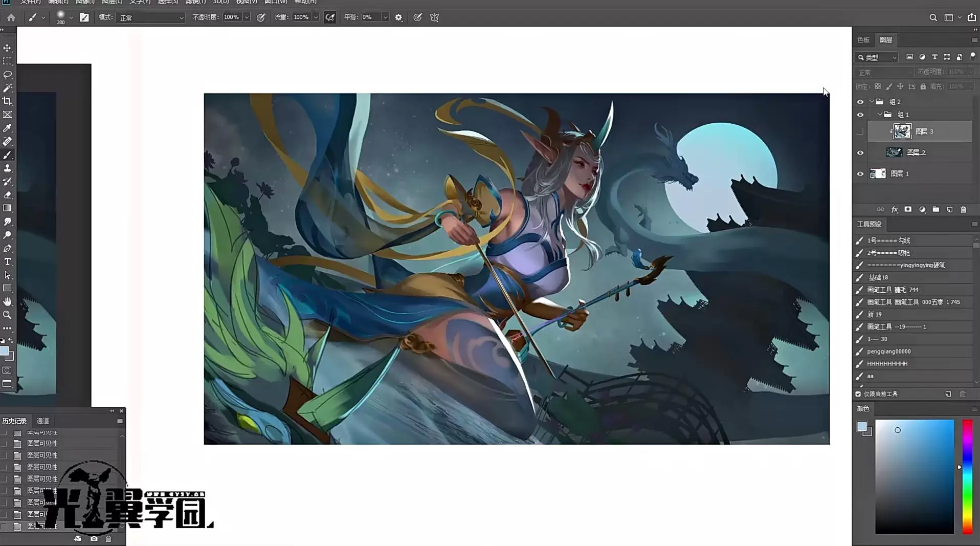Screen dimensions: 980x546
Task: Select the Type tool
Action: click(x=7, y=261)
